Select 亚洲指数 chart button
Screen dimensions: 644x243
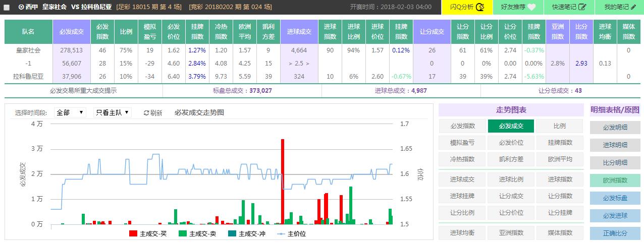(x=511, y=232)
